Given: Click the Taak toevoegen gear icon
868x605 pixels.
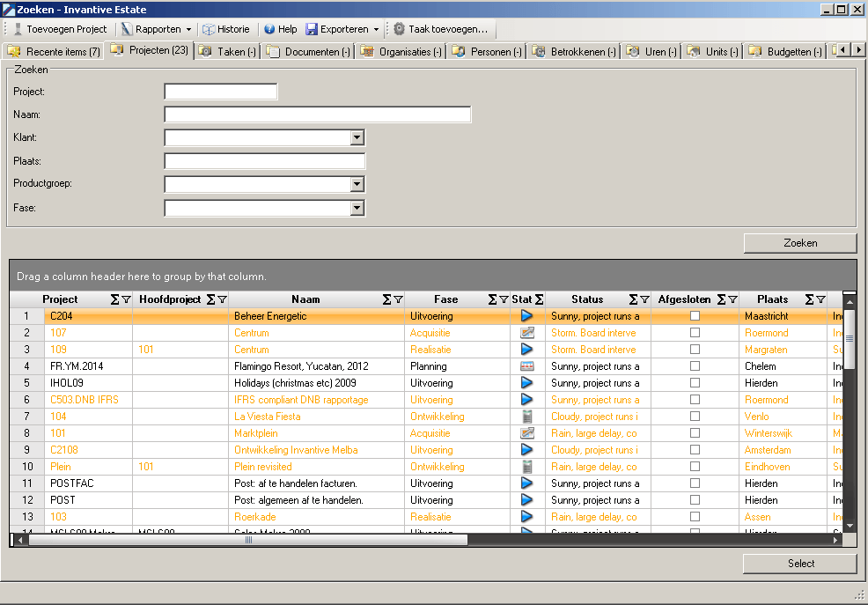Looking at the screenshot, I should 399,29.
